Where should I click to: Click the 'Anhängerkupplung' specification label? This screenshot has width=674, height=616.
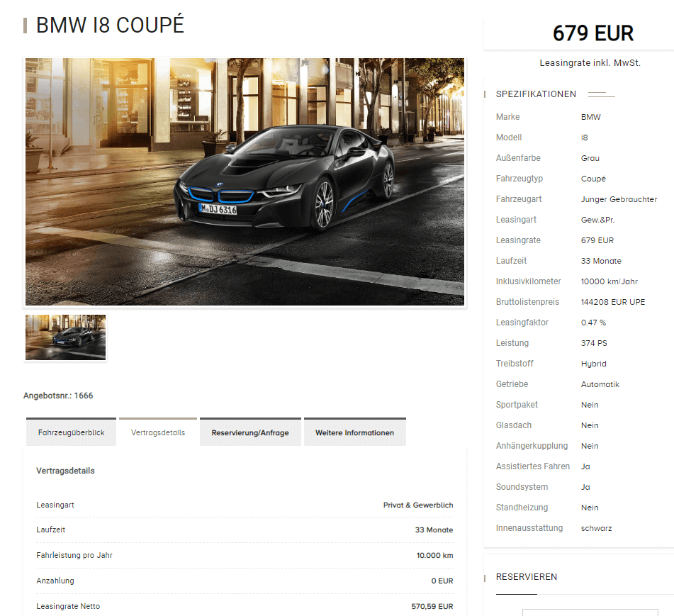click(x=532, y=446)
